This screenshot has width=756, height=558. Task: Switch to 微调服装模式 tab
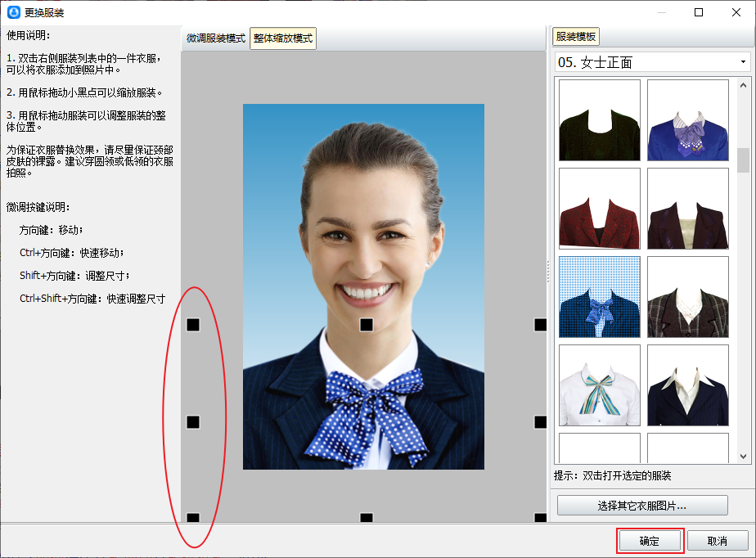click(x=216, y=38)
